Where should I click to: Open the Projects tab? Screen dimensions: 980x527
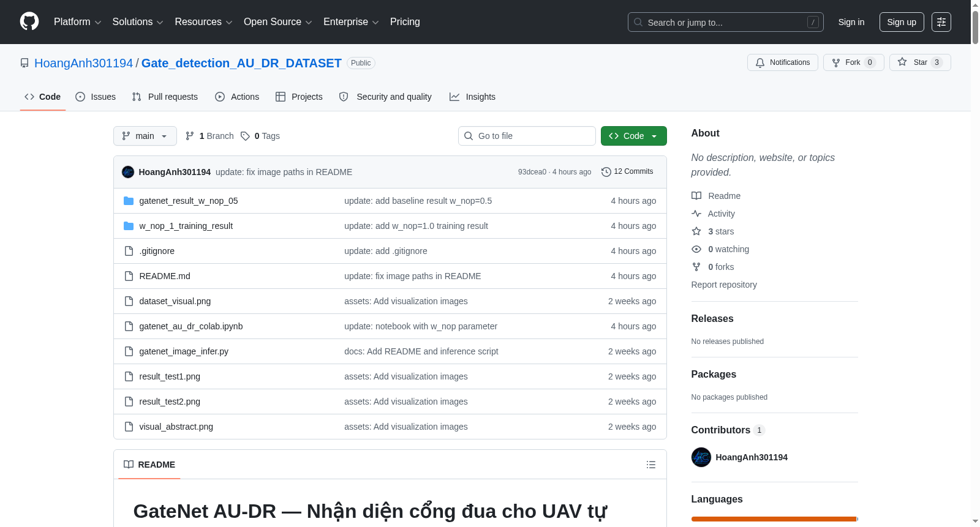tap(299, 97)
